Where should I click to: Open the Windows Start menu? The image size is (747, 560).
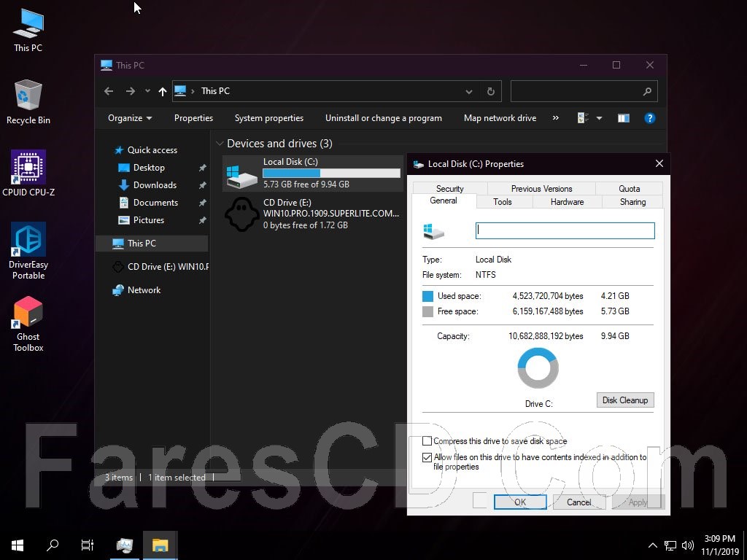[18, 545]
